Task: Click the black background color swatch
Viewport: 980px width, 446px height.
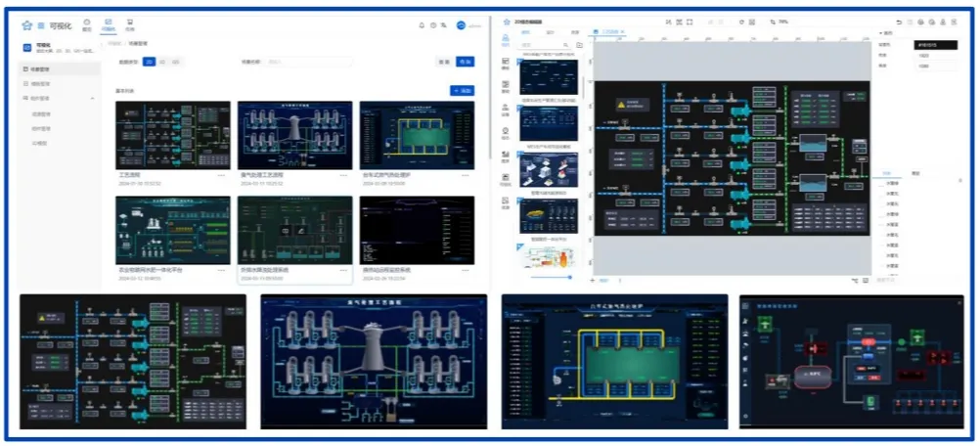Action: tap(935, 45)
